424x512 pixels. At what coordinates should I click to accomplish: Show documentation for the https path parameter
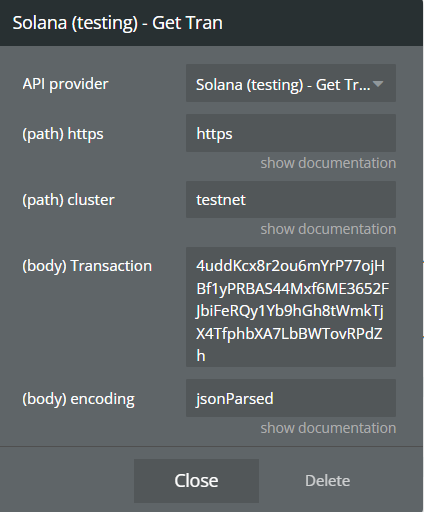point(328,163)
